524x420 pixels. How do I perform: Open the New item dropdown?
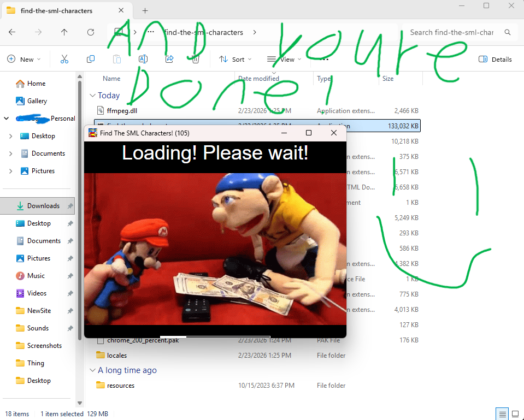coord(23,59)
